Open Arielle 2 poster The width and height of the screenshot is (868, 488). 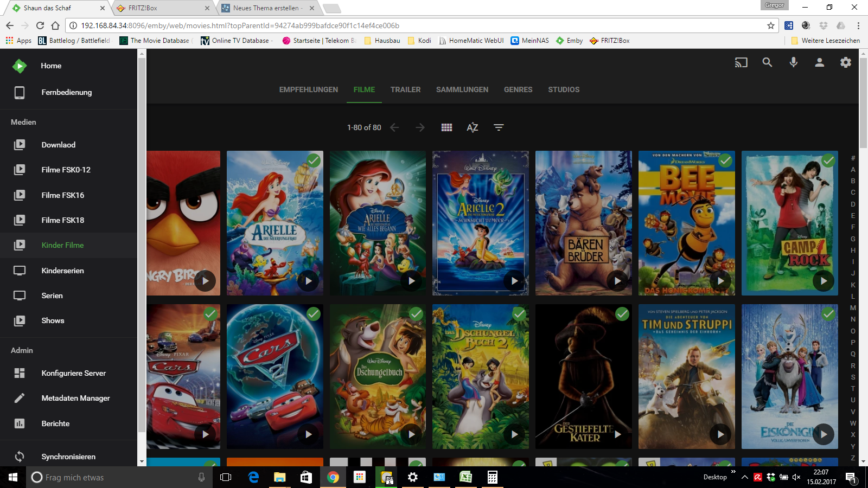(481, 223)
